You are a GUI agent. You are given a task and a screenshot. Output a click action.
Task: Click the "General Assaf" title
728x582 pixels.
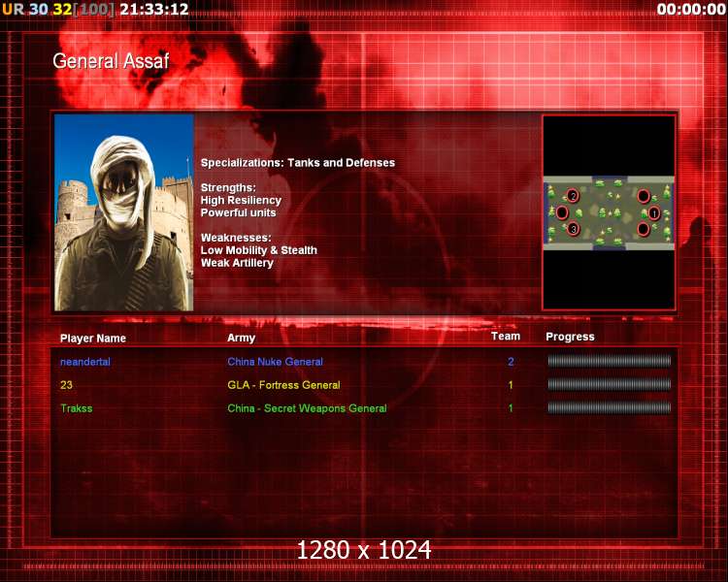click(x=111, y=61)
